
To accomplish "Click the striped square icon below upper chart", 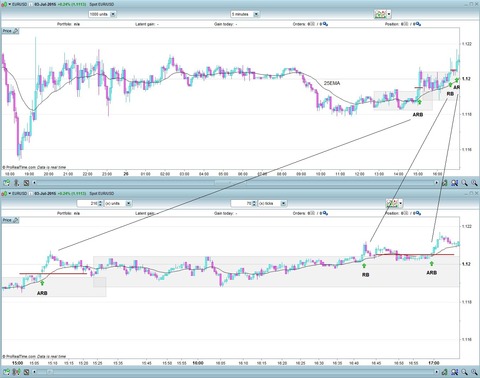I will [26, 183].
